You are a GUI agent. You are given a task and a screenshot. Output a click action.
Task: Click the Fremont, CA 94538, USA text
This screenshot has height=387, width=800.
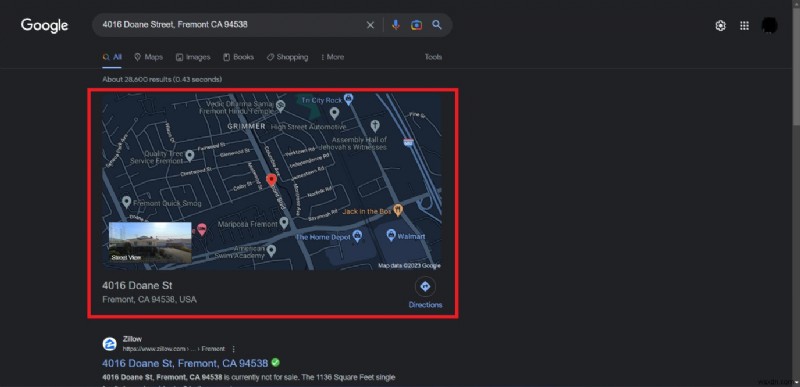click(x=149, y=300)
